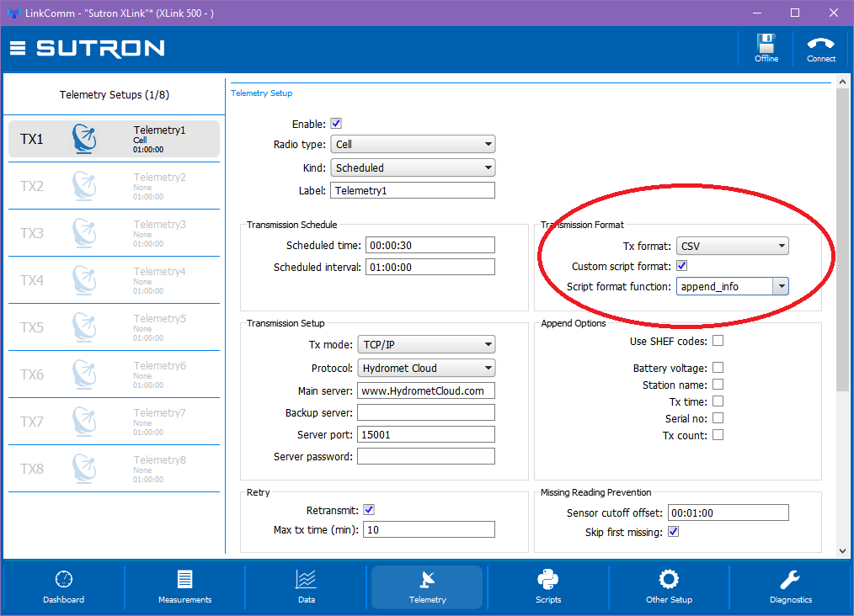Uncheck Custom script format checkbox
854x616 pixels.
(682, 266)
